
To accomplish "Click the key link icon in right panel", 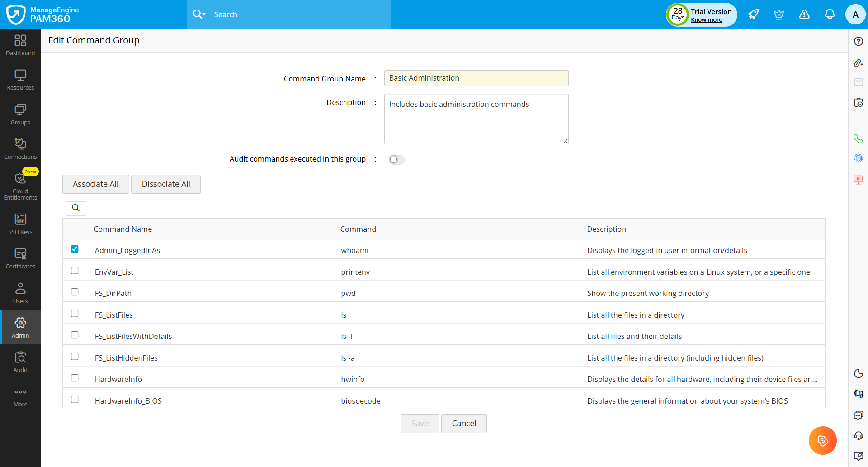I will (x=859, y=63).
